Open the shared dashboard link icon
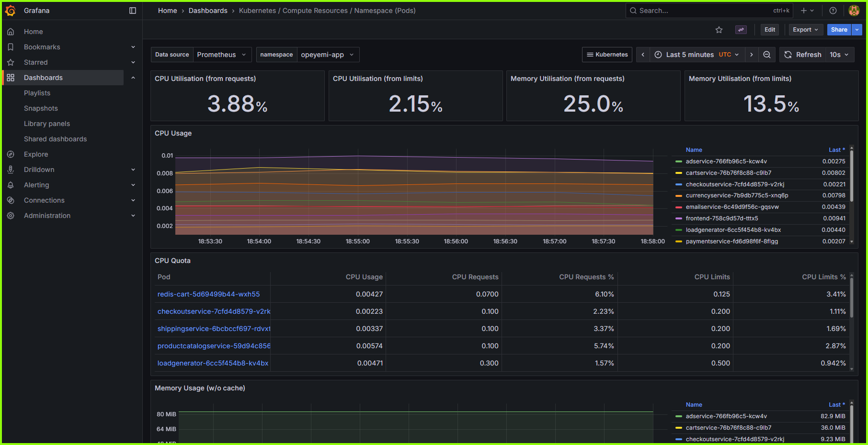Screen dimensions: 868x445 pyautogui.click(x=741, y=29)
